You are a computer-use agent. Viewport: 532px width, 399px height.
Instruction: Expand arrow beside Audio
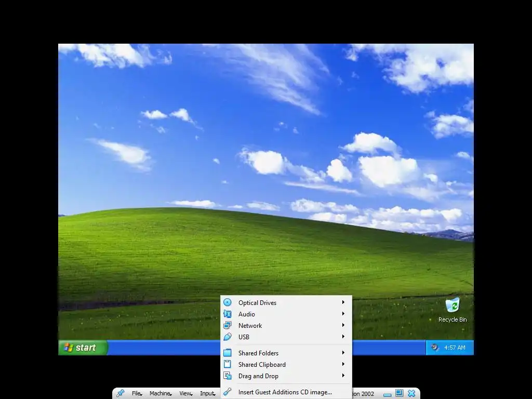pos(343,313)
